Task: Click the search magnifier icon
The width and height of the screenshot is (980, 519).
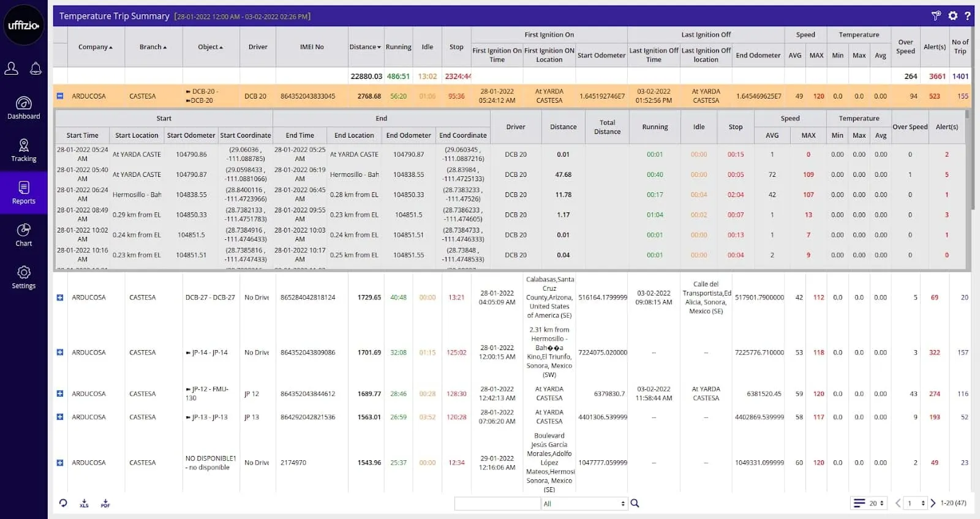Action: tap(635, 503)
